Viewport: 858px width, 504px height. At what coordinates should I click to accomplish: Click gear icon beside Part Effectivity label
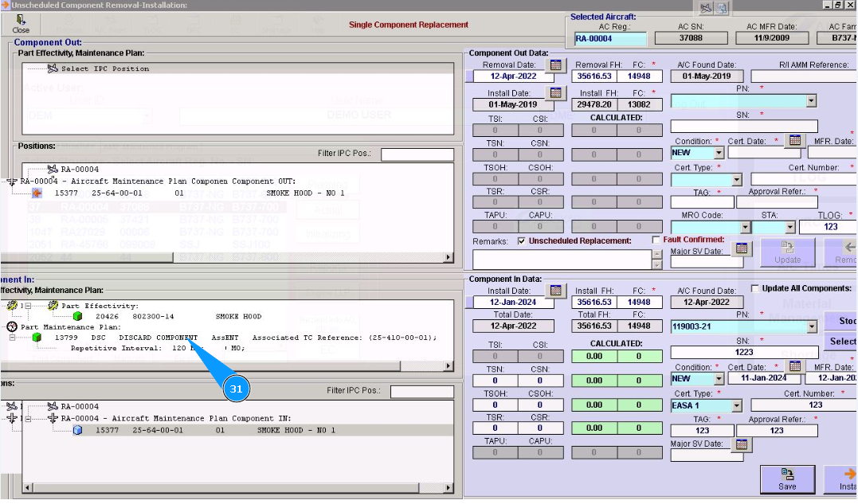pyautogui.click(x=53, y=306)
